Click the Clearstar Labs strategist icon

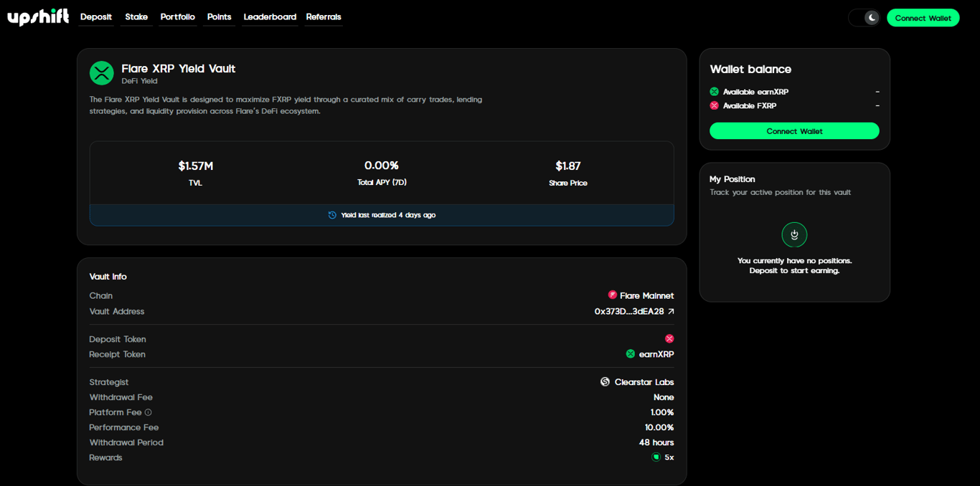click(605, 381)
